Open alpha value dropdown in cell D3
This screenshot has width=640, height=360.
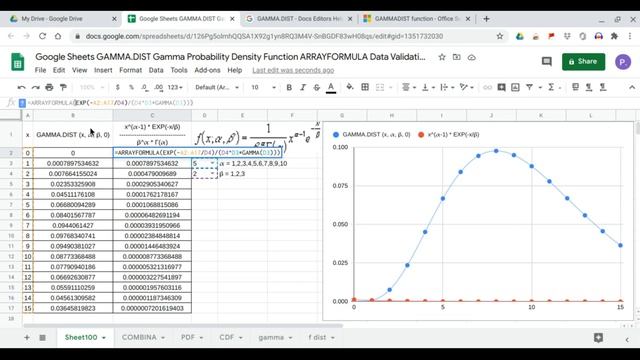212,163
